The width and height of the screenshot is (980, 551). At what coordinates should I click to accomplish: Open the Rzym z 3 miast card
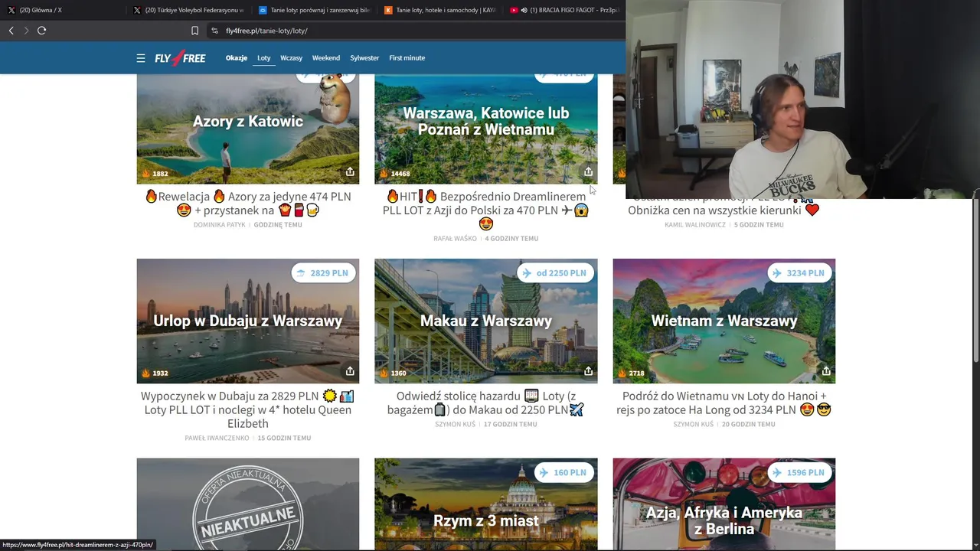pyautogui.click(x=486, y=505)
